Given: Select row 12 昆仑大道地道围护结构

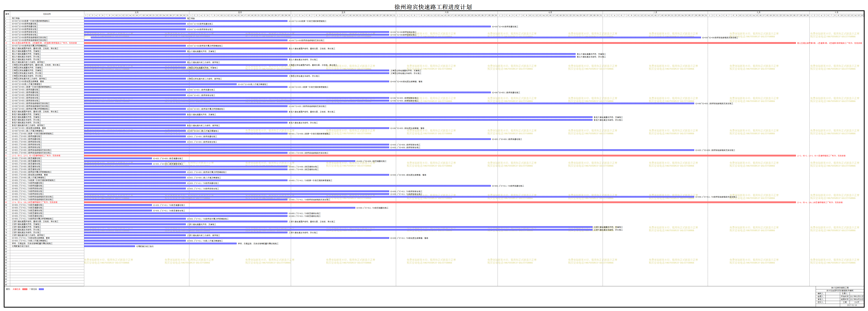Looking at the screenshot, I should (44, 49).
